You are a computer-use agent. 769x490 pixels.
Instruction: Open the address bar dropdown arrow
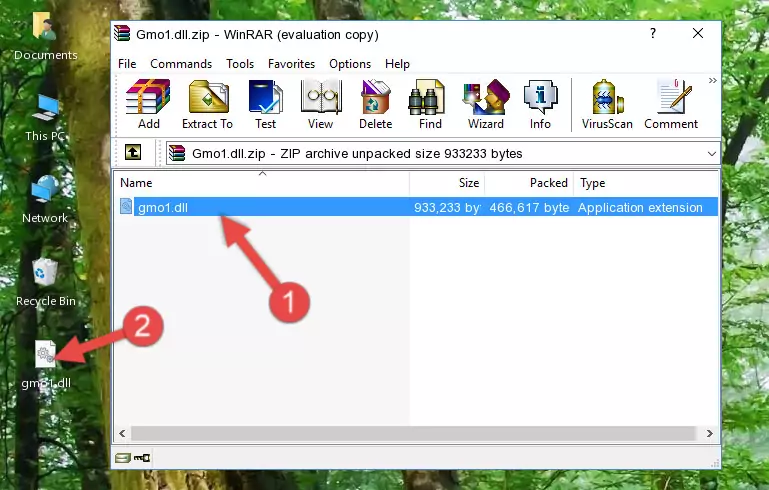(712, 154)
